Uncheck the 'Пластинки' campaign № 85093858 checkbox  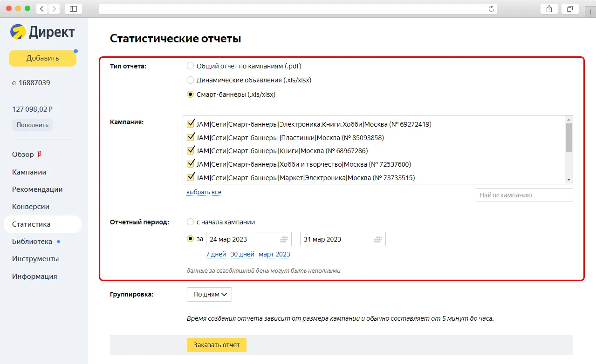190,137
